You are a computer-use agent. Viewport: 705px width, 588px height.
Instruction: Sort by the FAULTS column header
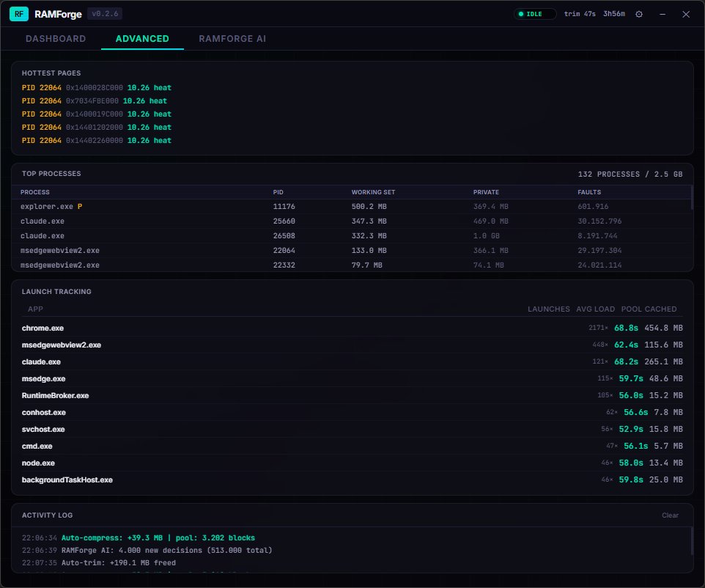tap(589, 192)
